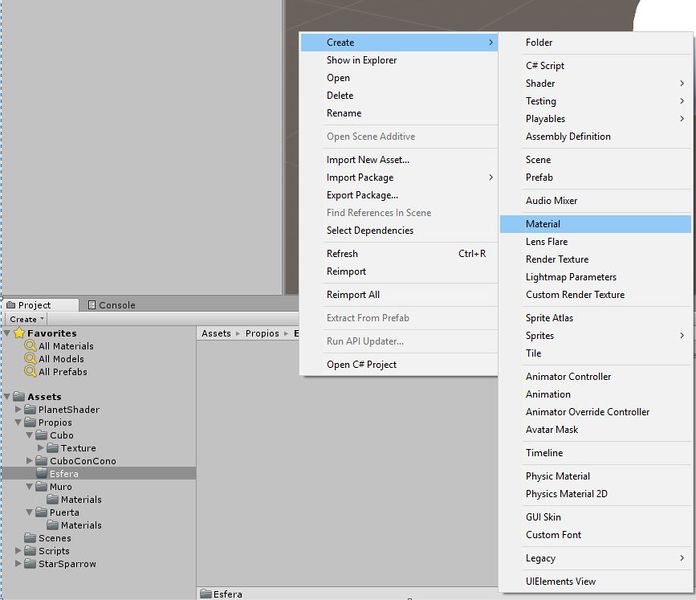Create an Animator Controller

click(x=595, y=376)
